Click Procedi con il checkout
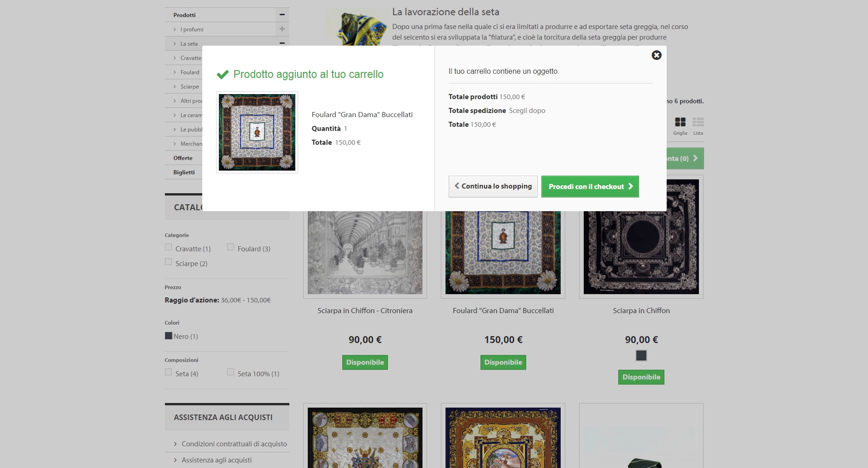The height and width of the screenshot is (468, 868). [x=590, y=186]
